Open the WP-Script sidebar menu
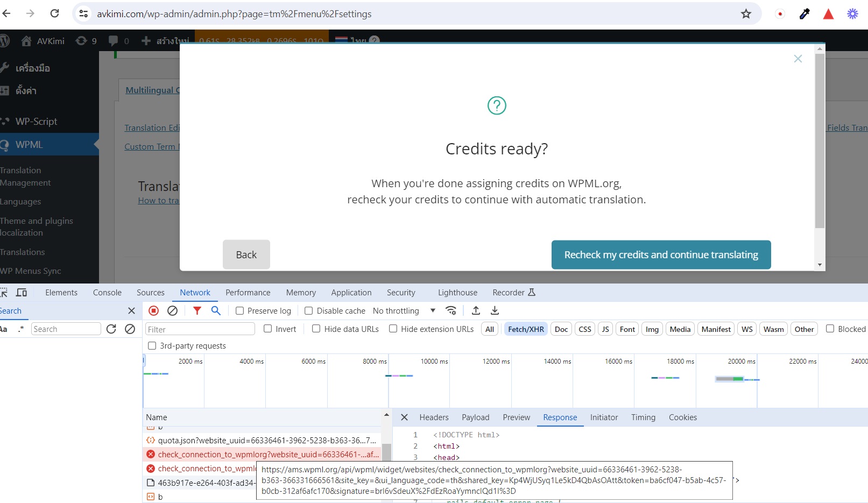Image resolution: width=868 pixels, height=503 pixels. pos(36,122)
